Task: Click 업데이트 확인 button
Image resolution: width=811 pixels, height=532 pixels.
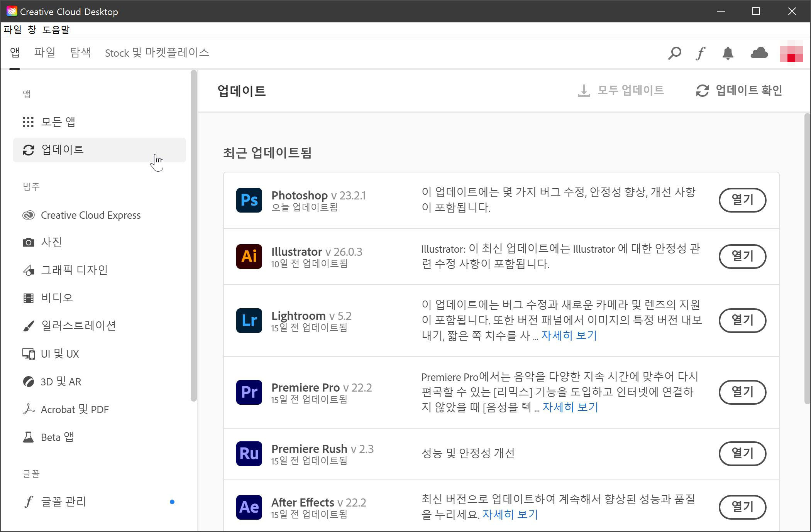Action: coord(739,91)
